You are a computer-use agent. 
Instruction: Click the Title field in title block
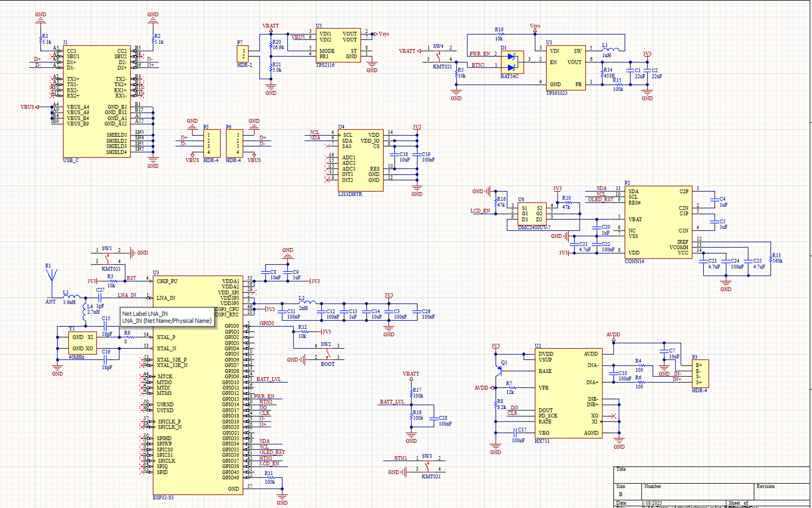(x=712, y=475)
